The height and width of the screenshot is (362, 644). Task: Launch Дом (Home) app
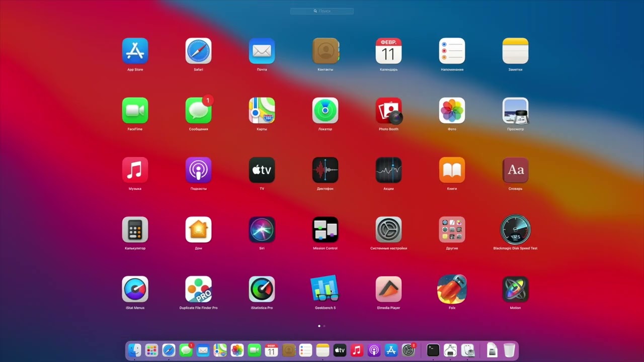click(198, 229)
